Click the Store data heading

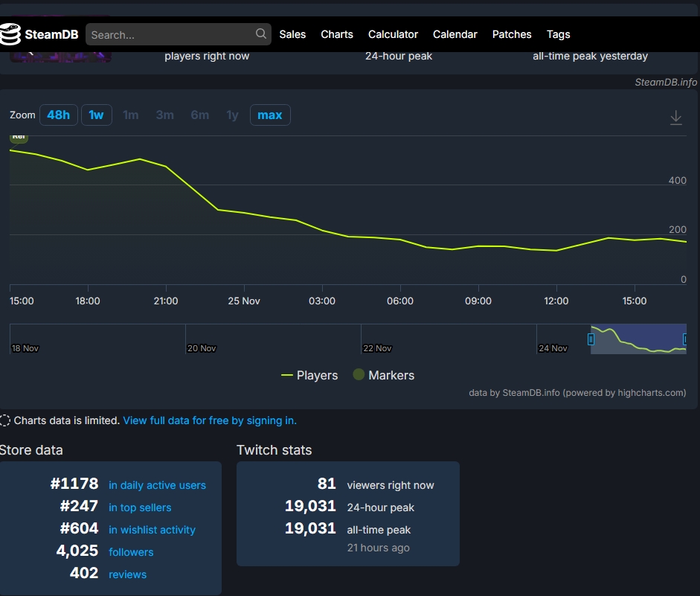click(31, 450)
